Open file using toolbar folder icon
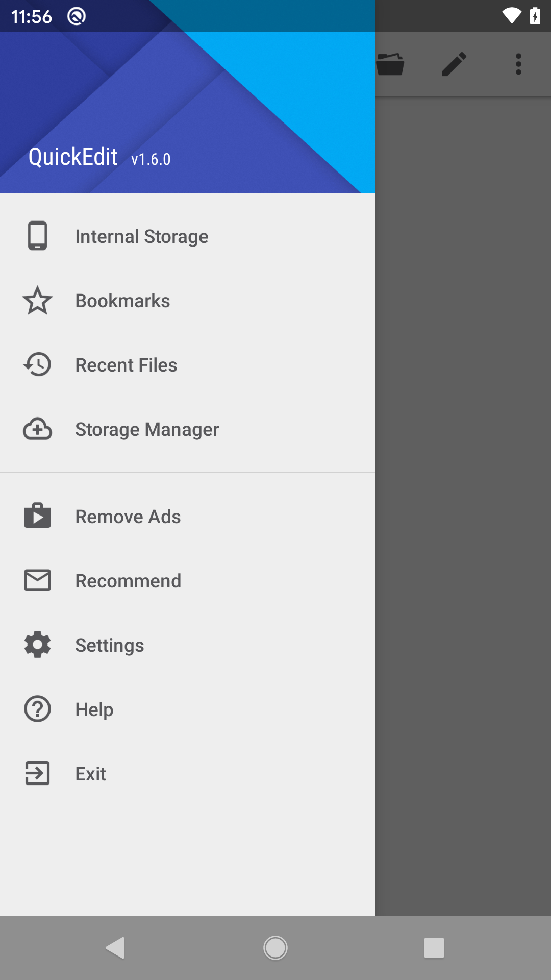Screen dimensions: 551x980 coord(390,64)
